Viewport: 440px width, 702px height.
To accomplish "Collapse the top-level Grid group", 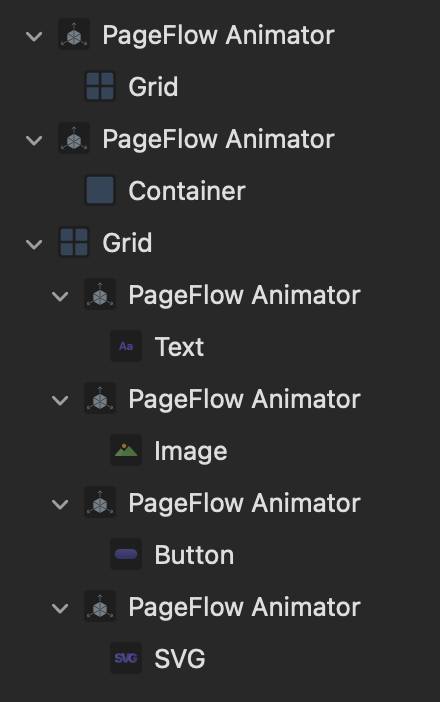I will pos(34,244).
